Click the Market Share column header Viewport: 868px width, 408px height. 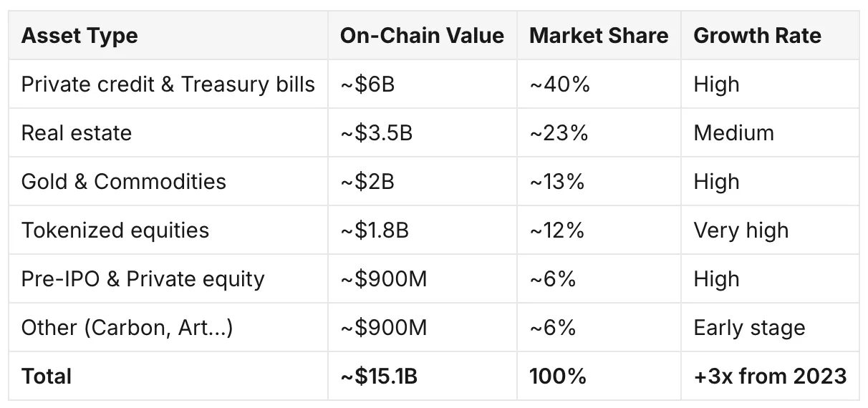click(x=599, y=36)
